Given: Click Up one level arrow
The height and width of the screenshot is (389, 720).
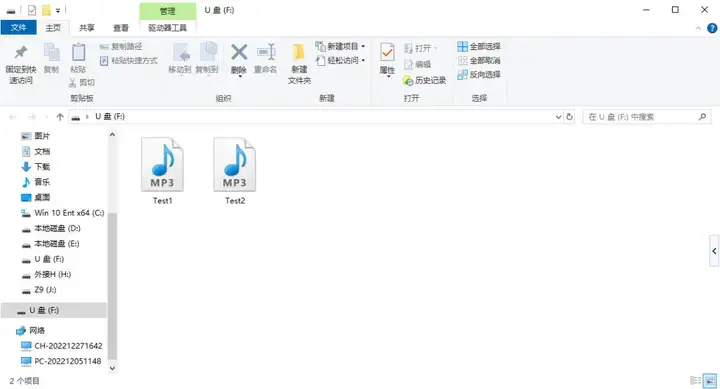Looking at the screenshot, I should (60, 117).
